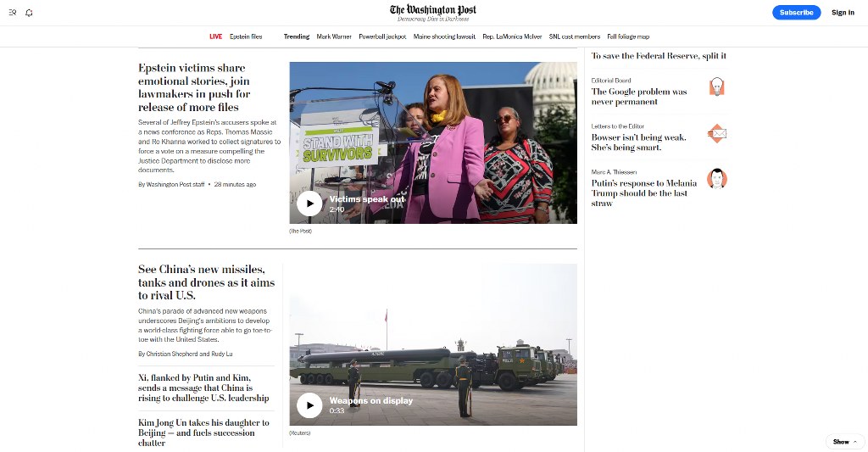The image size is (868, 452).
Task: Sign in to your account
Action: tap(843, 12)
